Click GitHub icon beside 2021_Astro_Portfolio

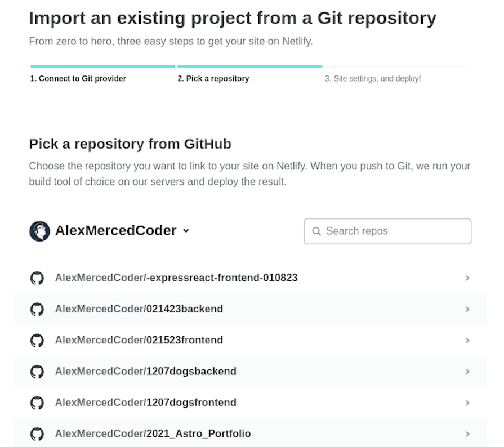(37, 434)
